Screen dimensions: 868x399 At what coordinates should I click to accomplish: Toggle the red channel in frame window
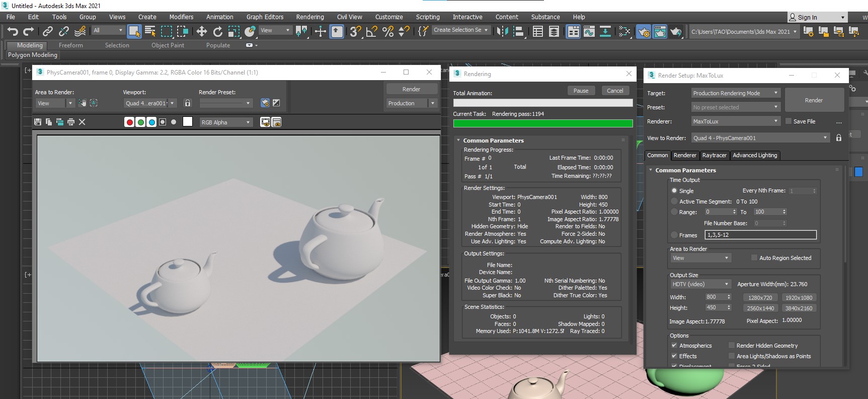[129, 122]
